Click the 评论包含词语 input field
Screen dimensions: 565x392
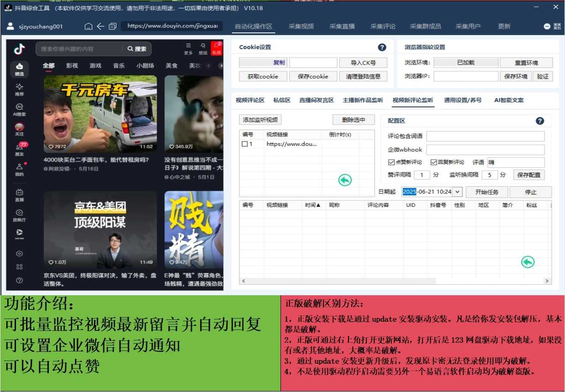pyautogui.click(x=485, y=136)
